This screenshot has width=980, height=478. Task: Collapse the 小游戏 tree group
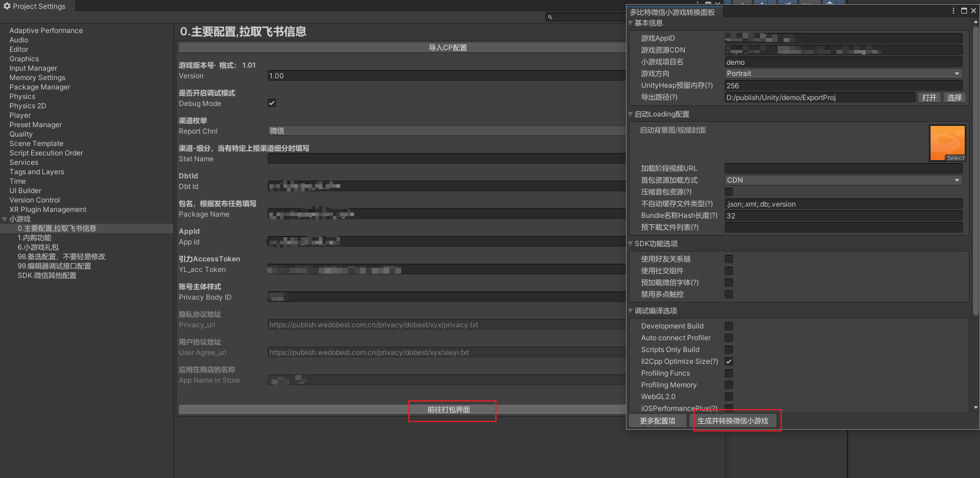5,219
